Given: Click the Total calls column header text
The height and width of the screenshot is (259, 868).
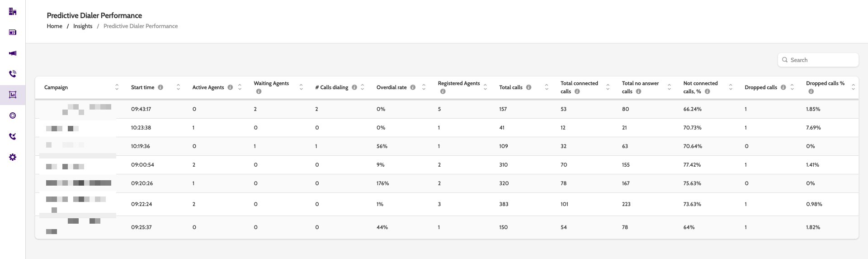Looking at the screenshot, I should click(511, 87).
